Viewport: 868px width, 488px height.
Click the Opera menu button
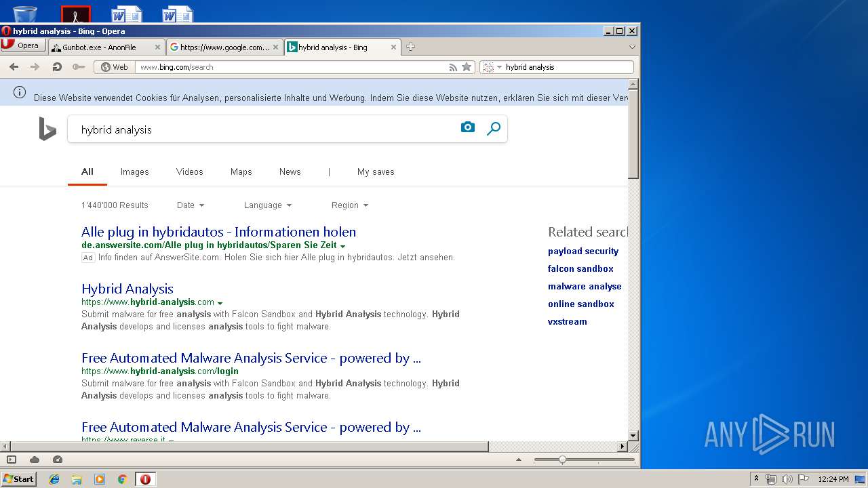[x=23, y=45]
